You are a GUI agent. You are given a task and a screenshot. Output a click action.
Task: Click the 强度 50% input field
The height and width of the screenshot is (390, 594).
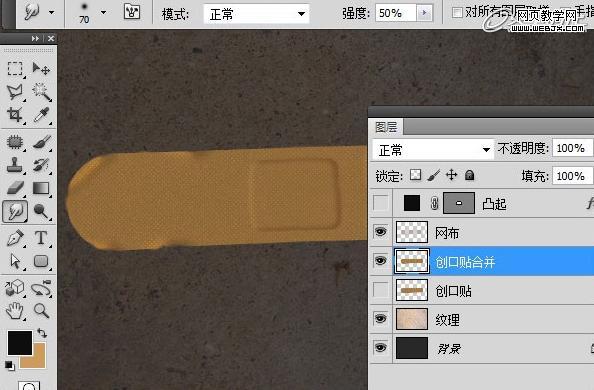point(396,13)
